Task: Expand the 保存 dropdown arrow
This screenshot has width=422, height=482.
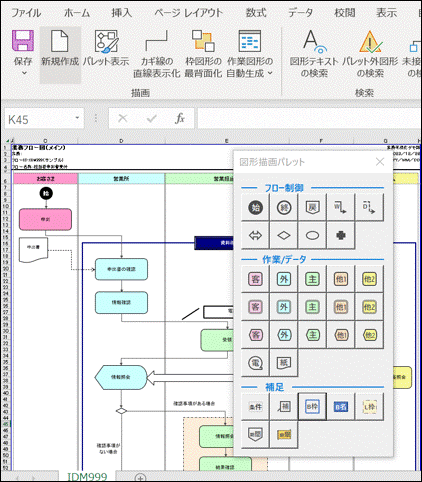Action: [x=24, y=73]
